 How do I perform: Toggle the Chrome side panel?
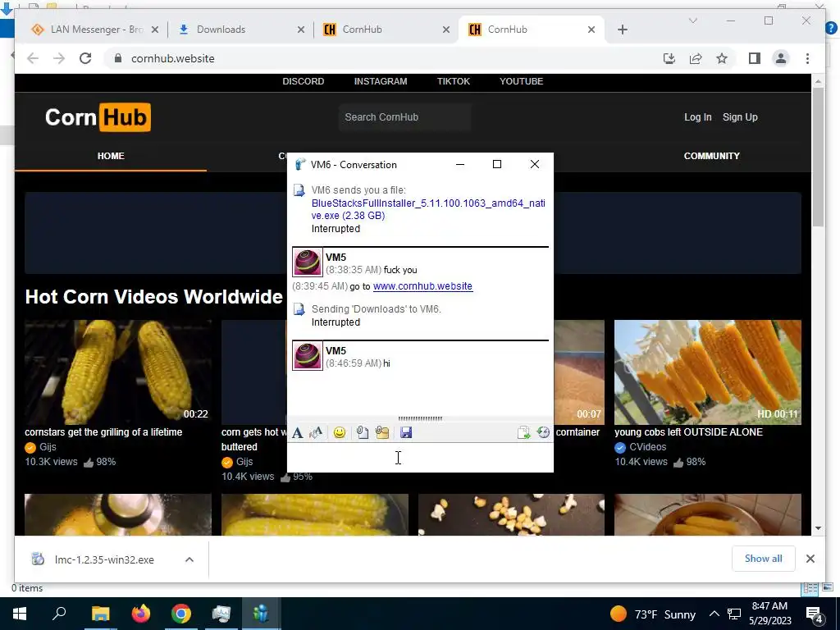(755, 58)
